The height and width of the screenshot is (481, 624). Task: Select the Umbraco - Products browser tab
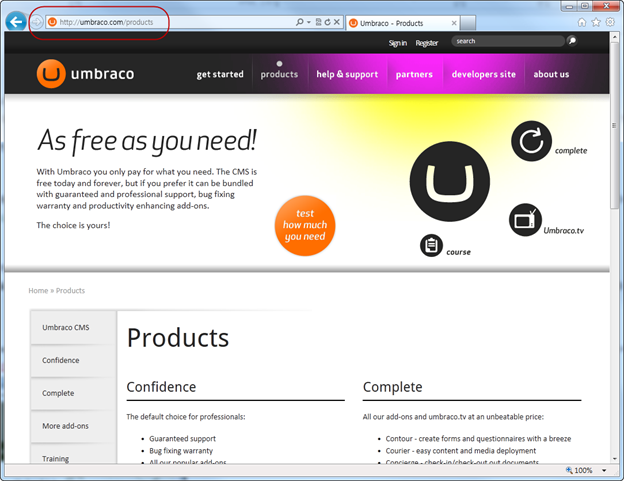(x=402, y=23)
